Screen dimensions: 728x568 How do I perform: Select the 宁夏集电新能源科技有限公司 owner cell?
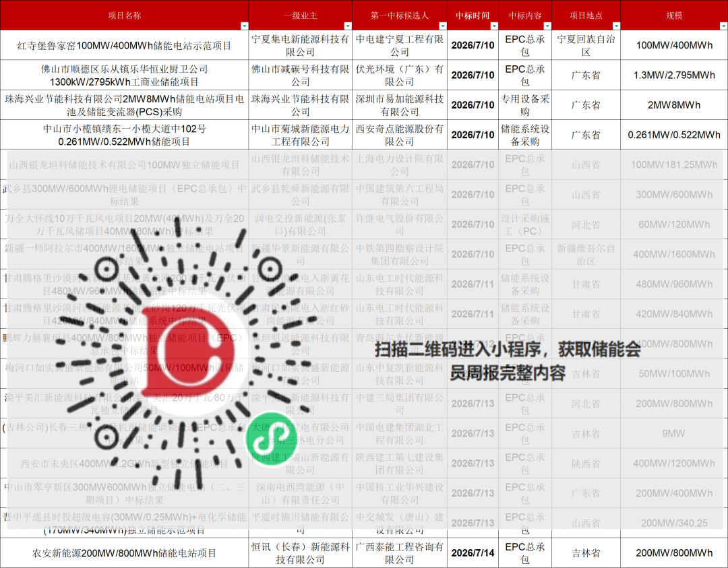coord(301,45)
